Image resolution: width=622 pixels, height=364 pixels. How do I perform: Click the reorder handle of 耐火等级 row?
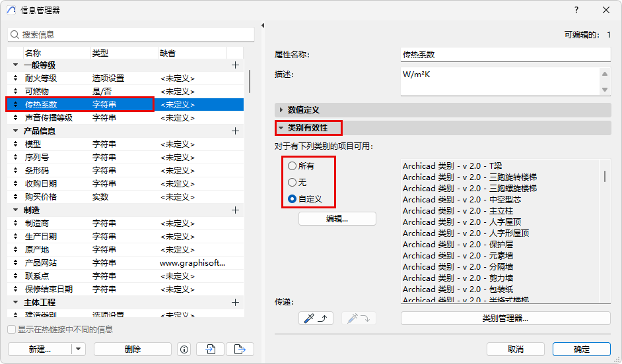pos(15,78)
